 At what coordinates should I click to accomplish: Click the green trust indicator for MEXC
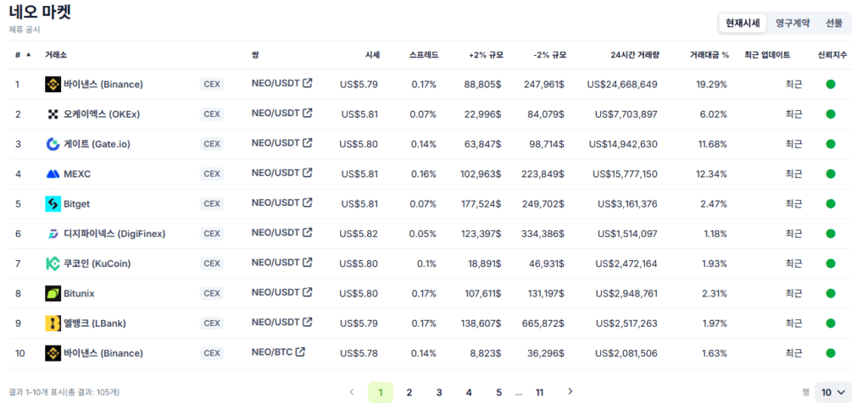point(831,174)
